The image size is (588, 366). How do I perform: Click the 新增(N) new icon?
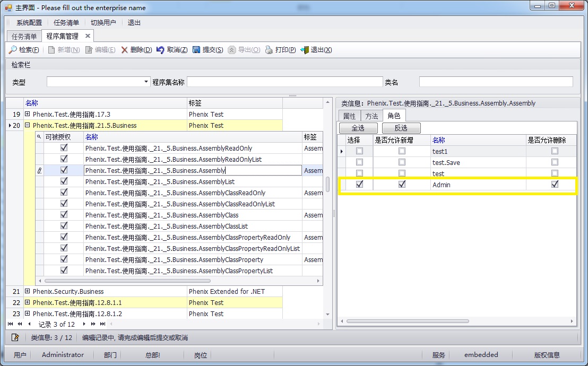[51, 50]
